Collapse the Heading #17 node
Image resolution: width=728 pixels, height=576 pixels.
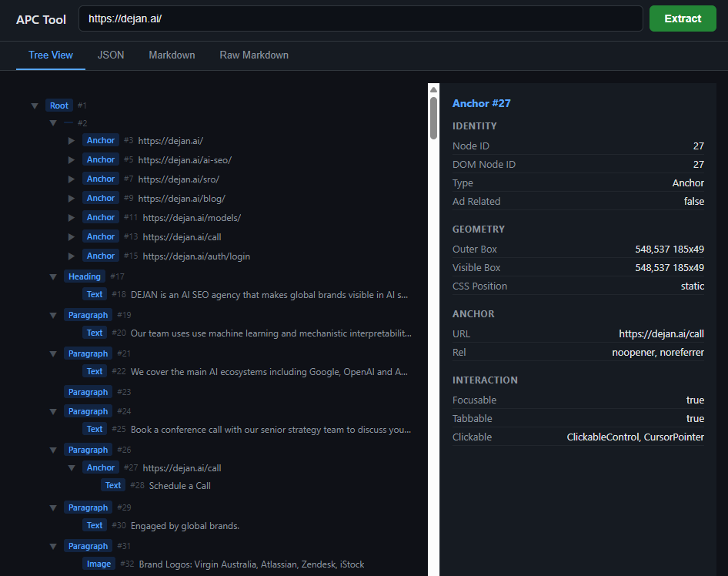point(53,277)
